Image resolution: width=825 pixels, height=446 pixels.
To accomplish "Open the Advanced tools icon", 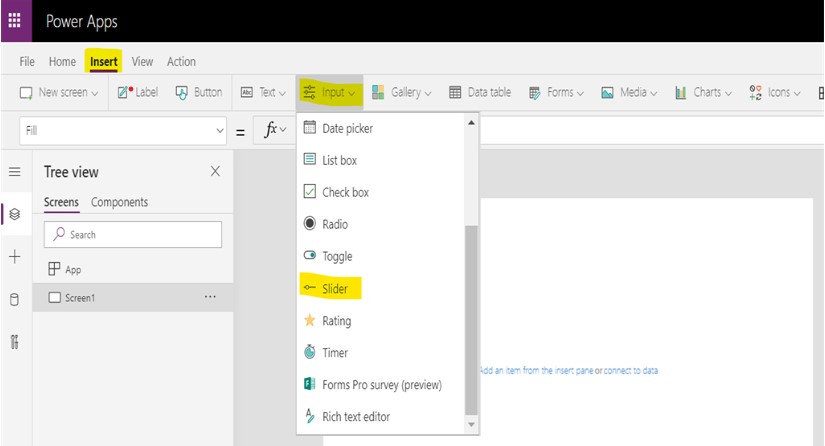I will click(15, 342).
